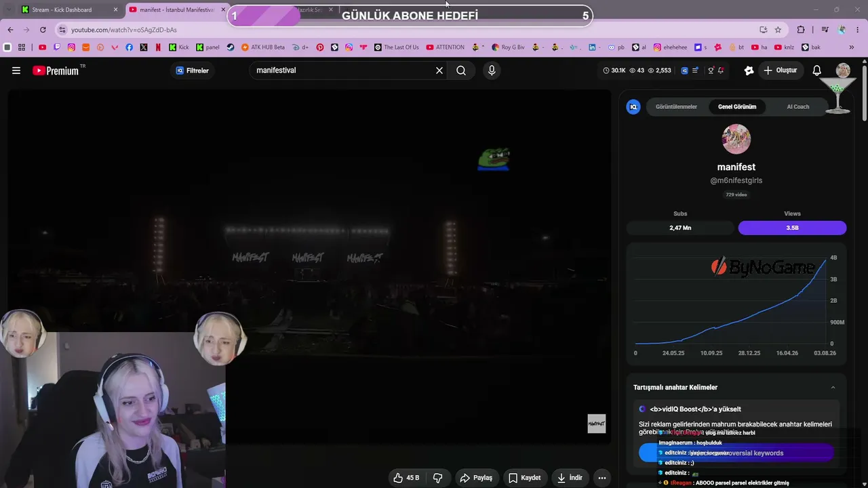Open the YouTube guide hamburger menu
Screen dimensions: 868x488
point(16,70)
